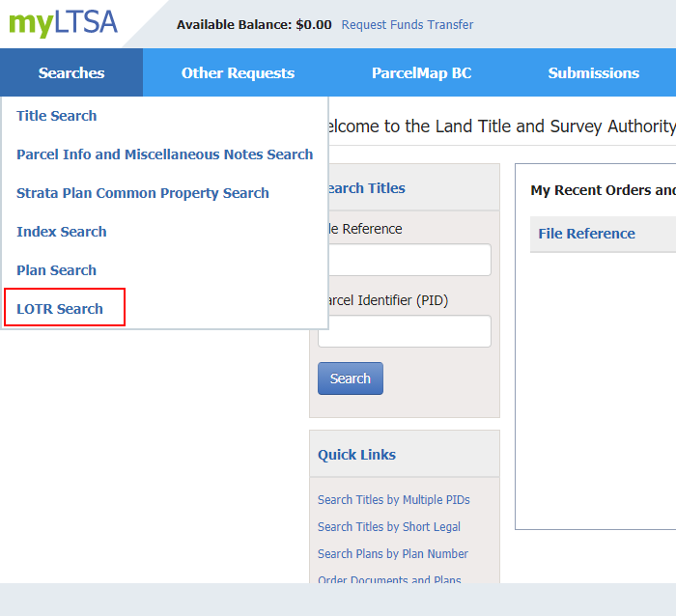Viewport: 676px width, 616px height.
Task: Click the blue Search button
Action: click(350, 378)
